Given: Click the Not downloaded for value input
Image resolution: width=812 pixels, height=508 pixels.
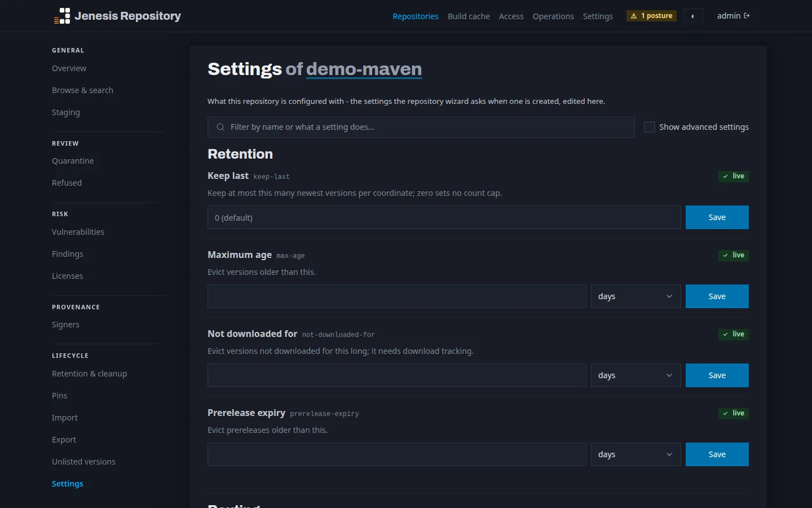Looking at the screenshot, I should (x=397, y=375).
